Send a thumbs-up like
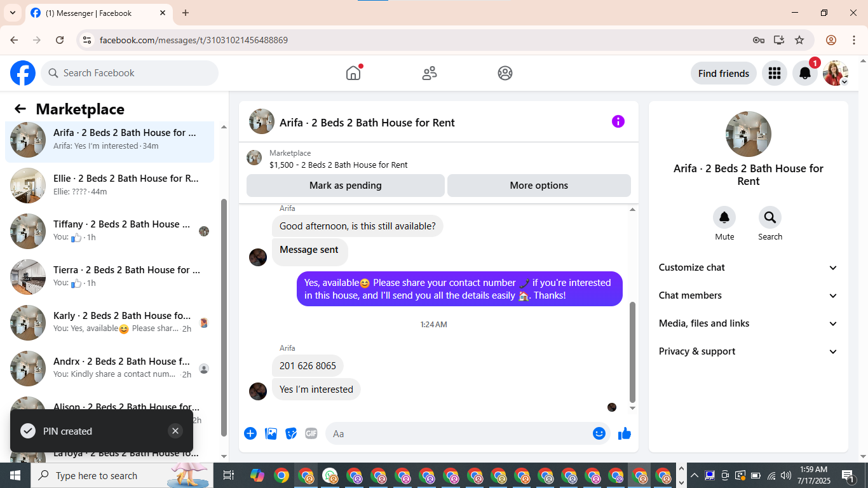 click(625, 433)
